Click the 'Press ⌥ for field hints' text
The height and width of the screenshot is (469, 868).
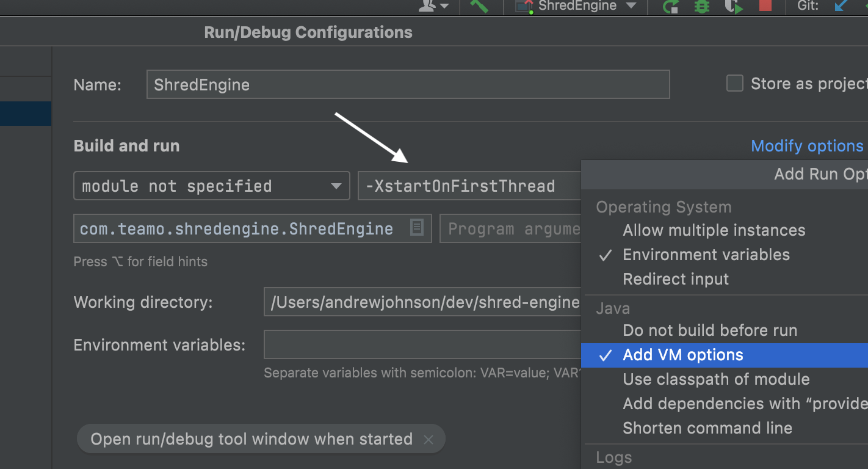140,261
